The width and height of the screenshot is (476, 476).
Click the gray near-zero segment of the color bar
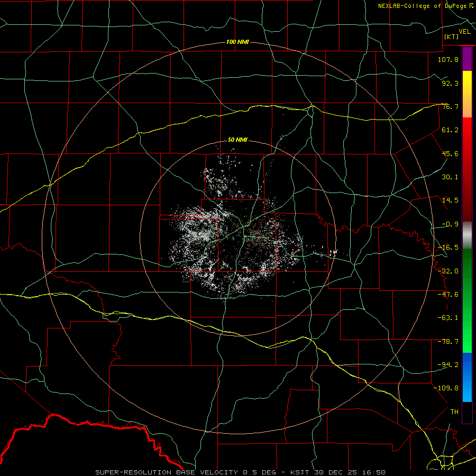point(467,235)
